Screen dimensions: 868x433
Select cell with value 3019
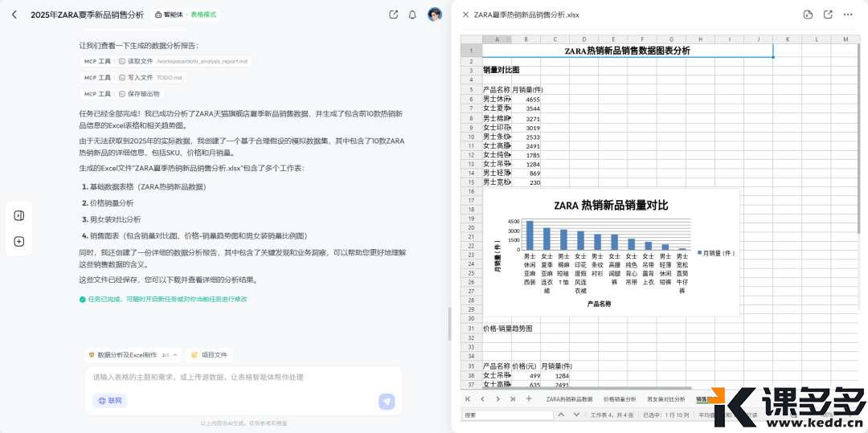pos(526,128)
